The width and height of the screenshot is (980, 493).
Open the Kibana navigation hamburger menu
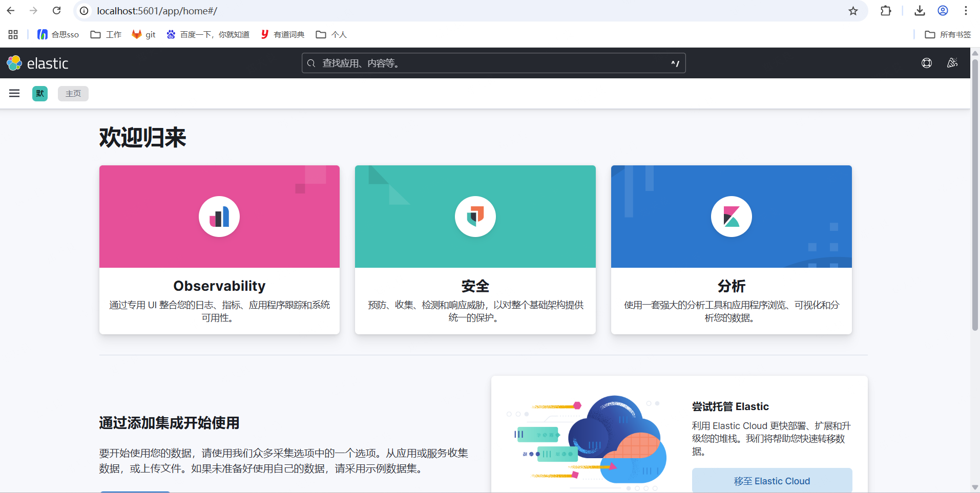14,93
